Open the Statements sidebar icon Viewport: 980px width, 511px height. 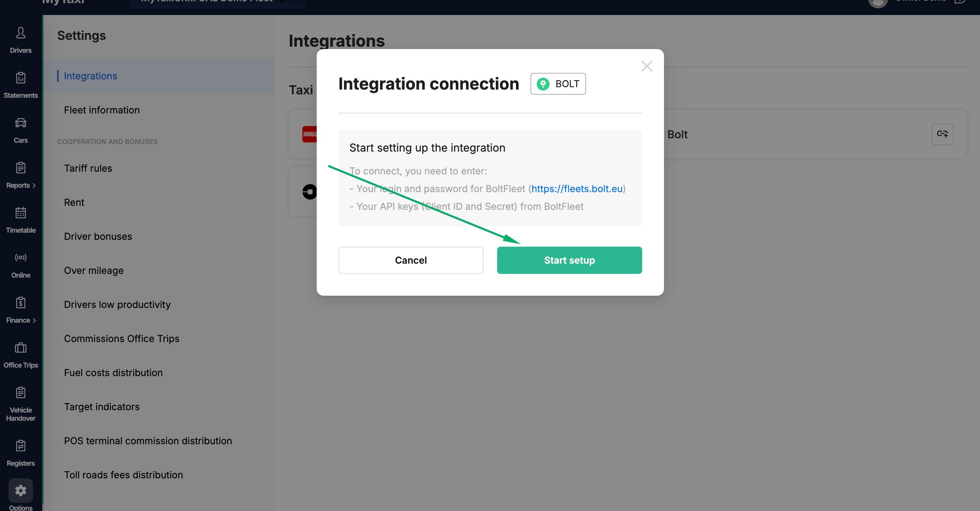(x=20, y=78)
